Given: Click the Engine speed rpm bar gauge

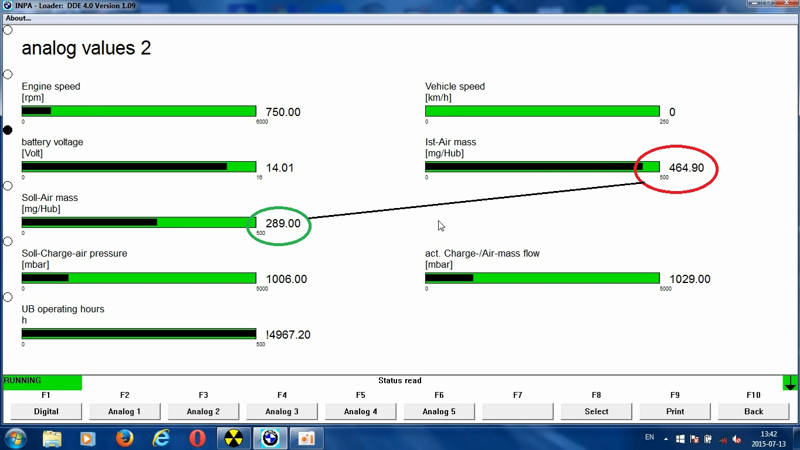Looking at the screenshot, I should (x=139, y=111).
